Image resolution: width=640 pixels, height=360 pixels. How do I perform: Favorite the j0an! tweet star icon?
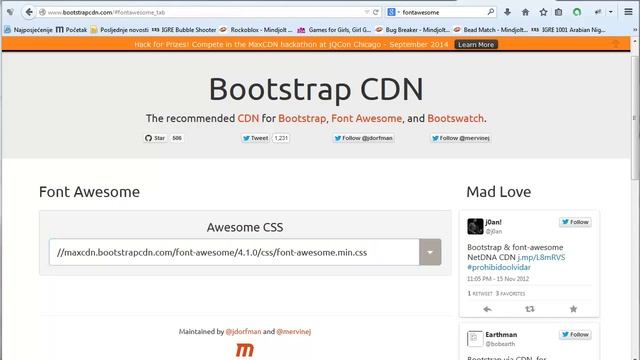573,309
